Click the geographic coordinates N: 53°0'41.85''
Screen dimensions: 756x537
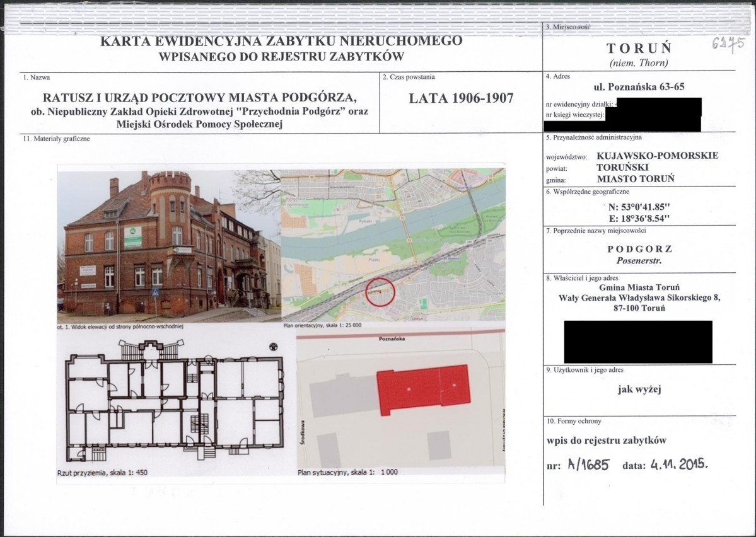pyautogui.click(x=639, y=207)
